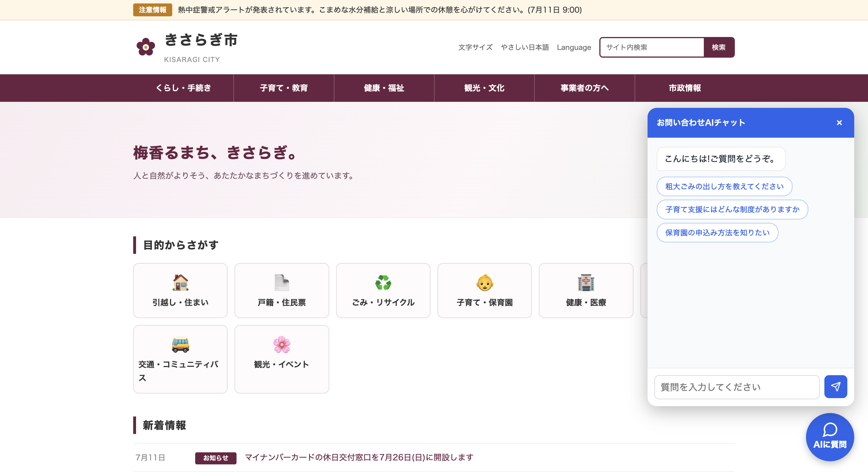Image resolution: width=868 pixels, height=475 pixels.
Task: Click the お問い合わせAIチャット header title
Action: 701,122
